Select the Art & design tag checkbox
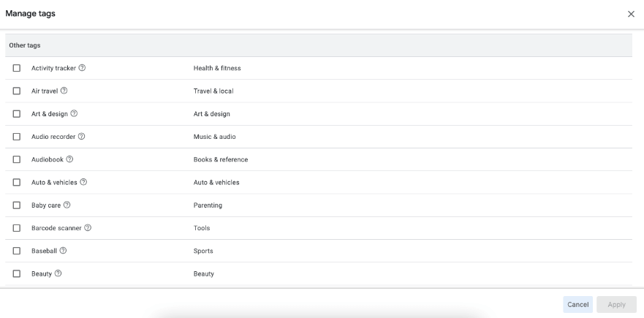 (16, 114)
